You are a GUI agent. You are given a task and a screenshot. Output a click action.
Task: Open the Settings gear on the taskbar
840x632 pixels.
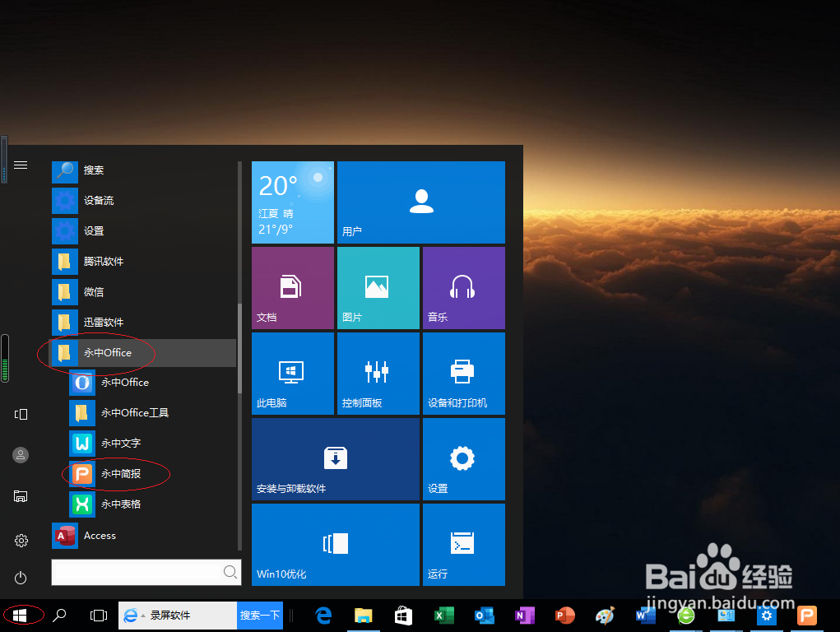tap(767, 616)
